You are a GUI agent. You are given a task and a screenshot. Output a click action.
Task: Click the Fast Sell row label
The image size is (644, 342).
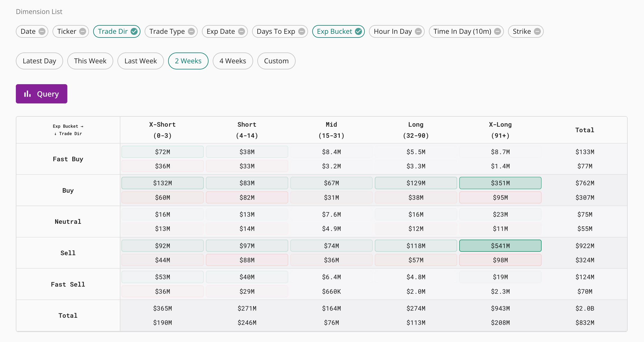click(x=68, y=284)
